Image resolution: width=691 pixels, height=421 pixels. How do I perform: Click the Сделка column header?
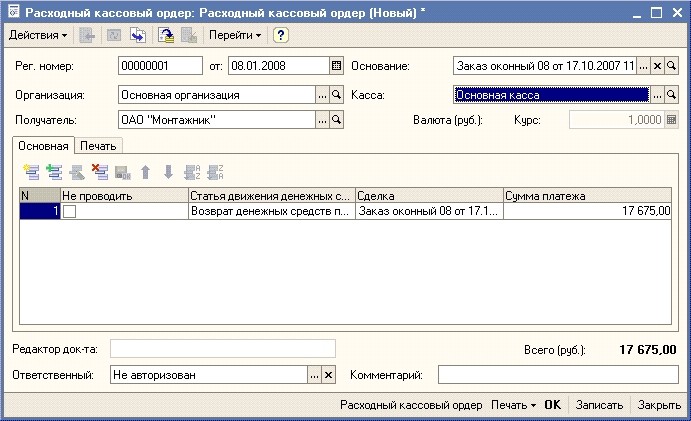(x=429, y=196)
